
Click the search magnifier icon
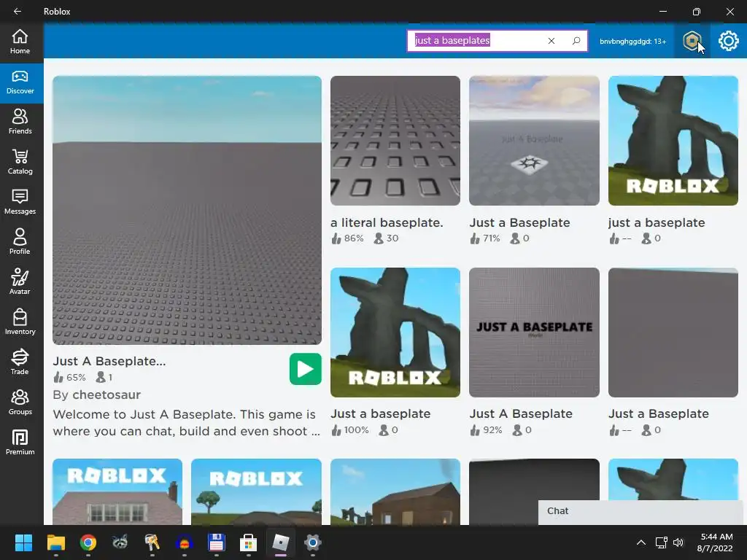coord(576,41)
